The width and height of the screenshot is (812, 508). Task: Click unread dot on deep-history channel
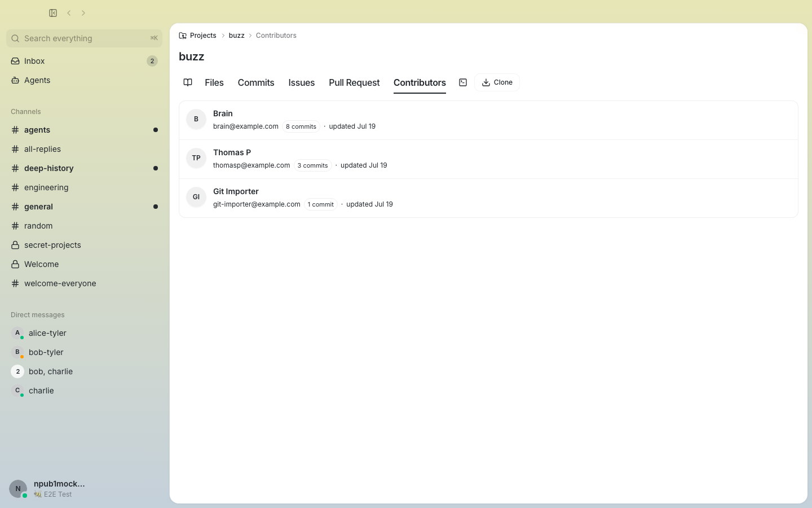click(156, 168)
